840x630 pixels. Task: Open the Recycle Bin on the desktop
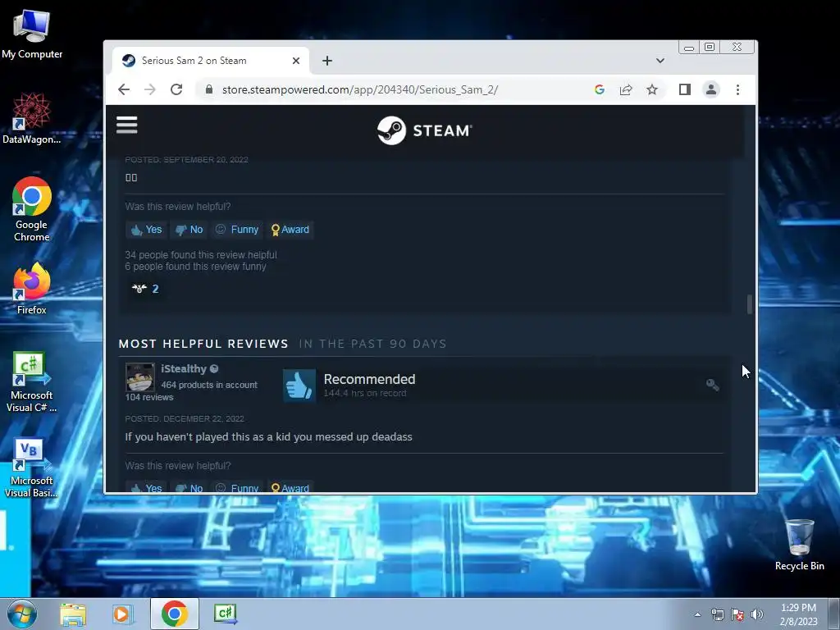click(x=799, y=545)
